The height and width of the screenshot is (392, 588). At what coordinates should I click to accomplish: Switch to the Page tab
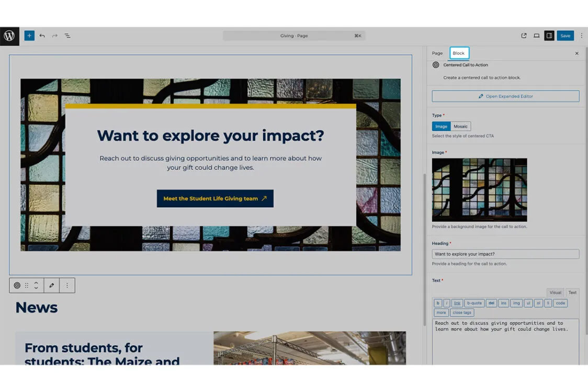tap(437, 53)
